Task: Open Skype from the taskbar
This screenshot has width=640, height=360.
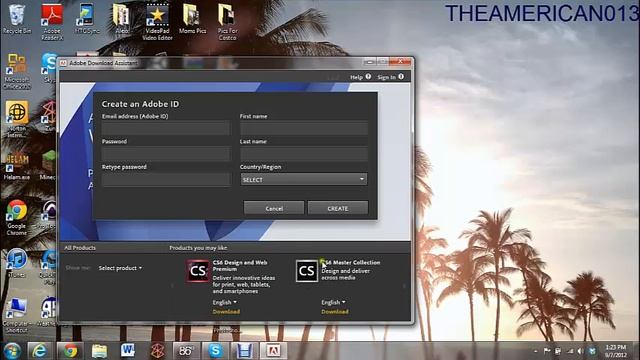Action: point(215,351)
